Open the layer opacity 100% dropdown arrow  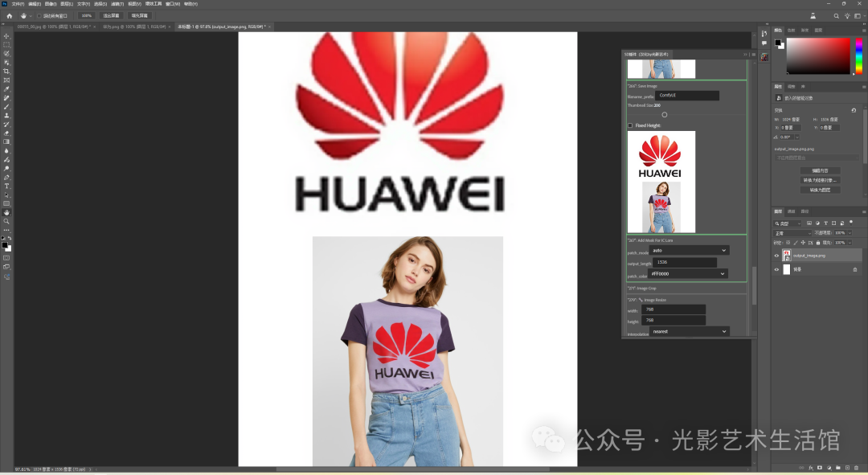(850, 233)
